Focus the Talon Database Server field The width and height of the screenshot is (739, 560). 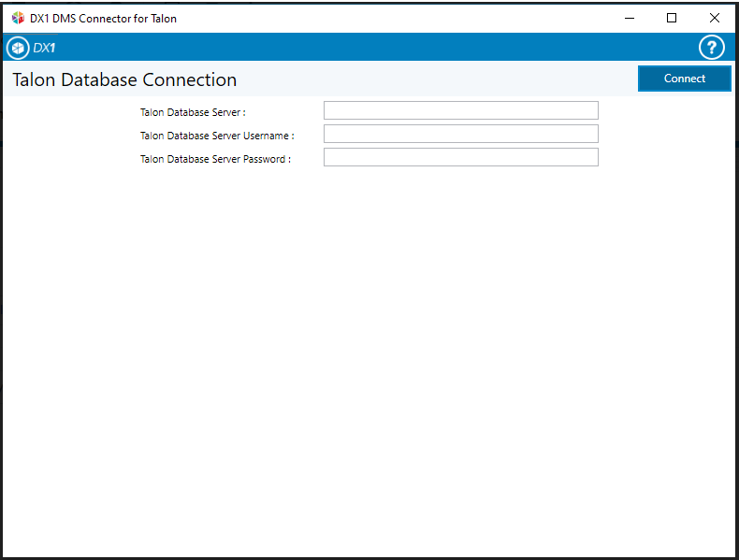(x=461, y=110)
